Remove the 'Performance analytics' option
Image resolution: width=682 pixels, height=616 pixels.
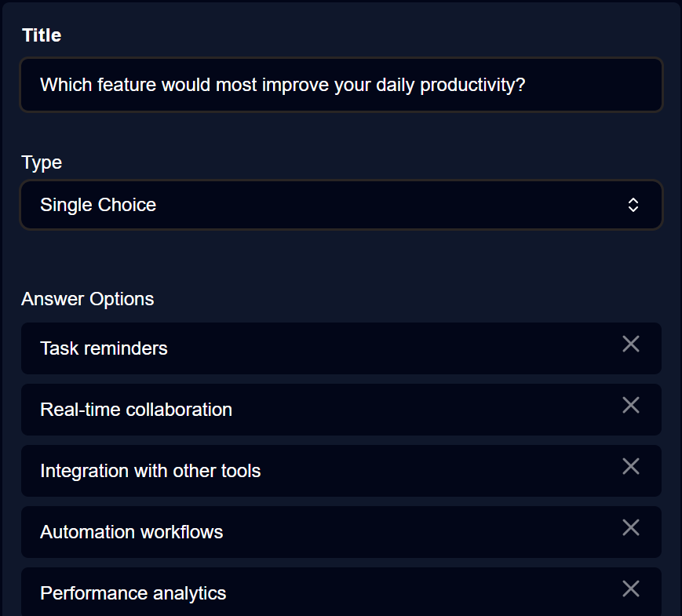pyautogui.click(x=631, y=589)
